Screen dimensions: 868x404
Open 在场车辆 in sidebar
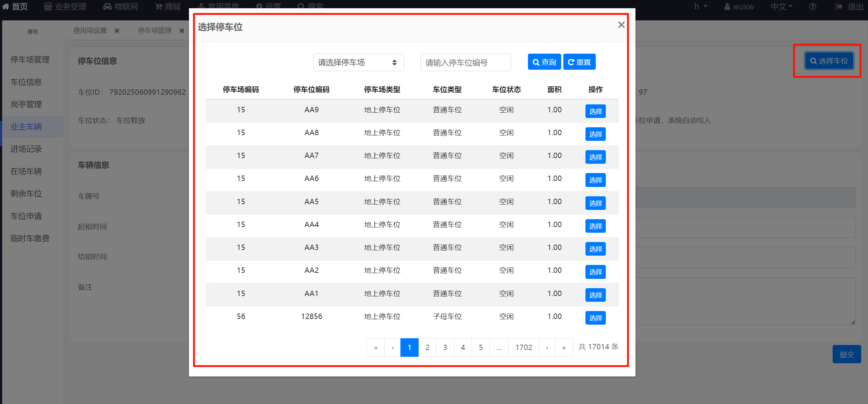tap(26, 172)
